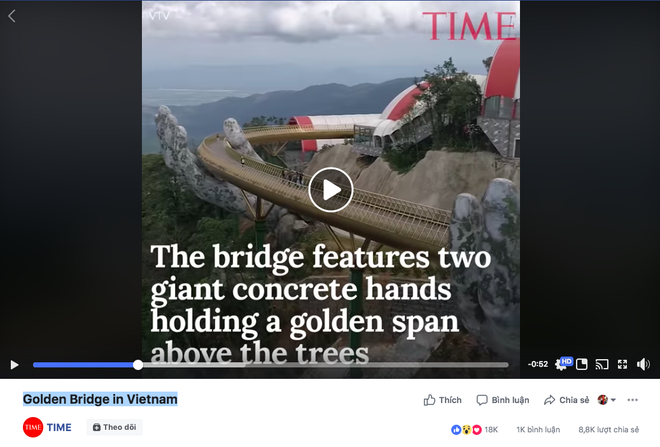
Task: Follow TIME page with Theo dõi
Action: pos(114,427)
